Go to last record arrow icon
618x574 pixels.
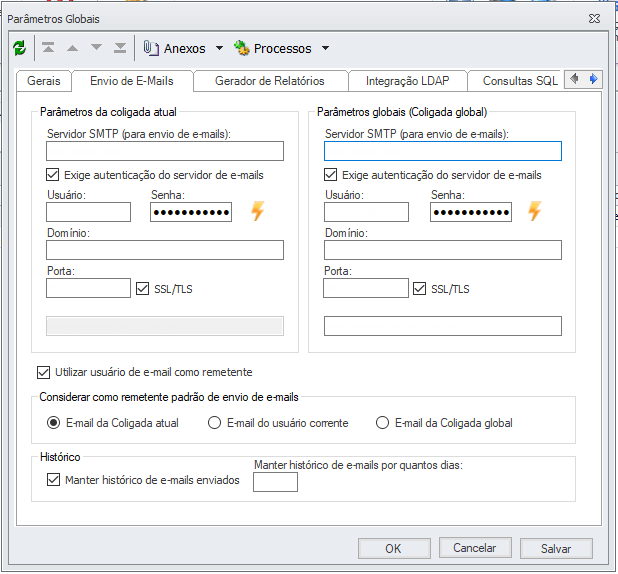(120, 48)
